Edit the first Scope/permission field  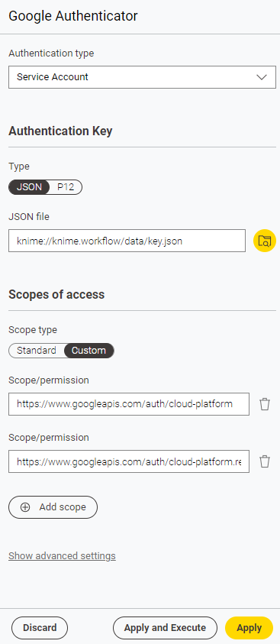129,404
